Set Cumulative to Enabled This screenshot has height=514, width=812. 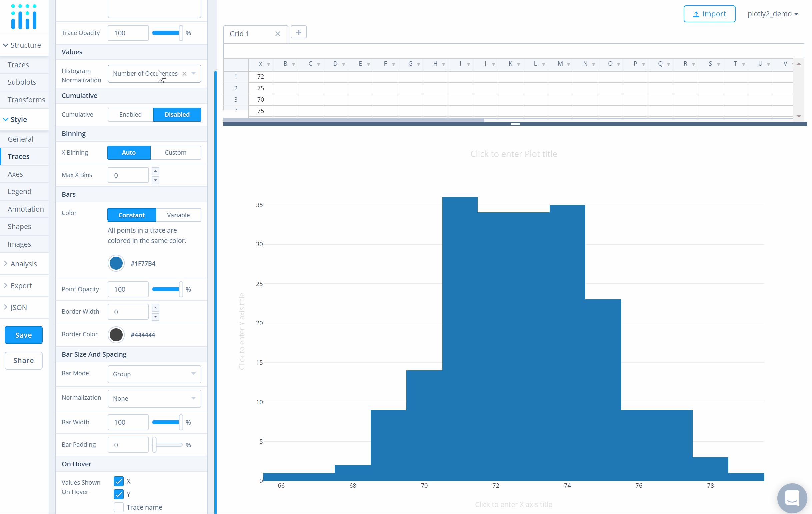131,114
